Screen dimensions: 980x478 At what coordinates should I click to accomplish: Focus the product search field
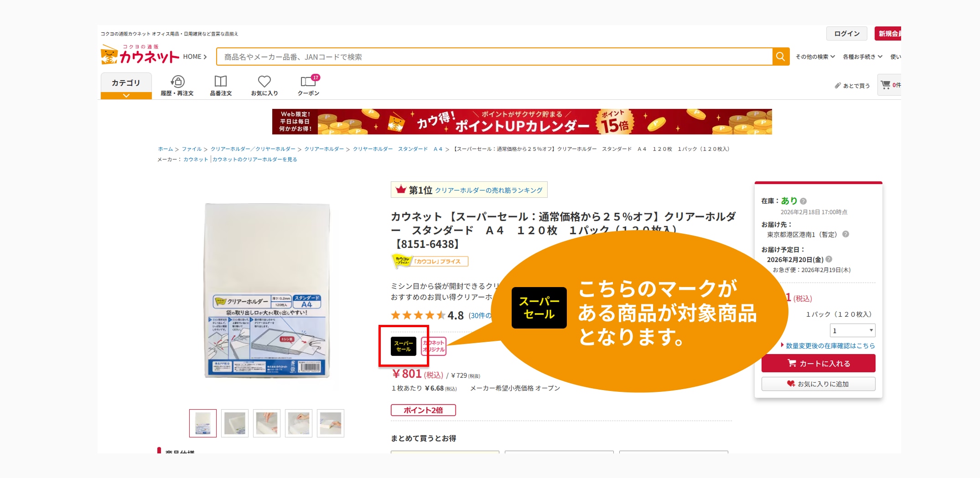pos(494,57)
